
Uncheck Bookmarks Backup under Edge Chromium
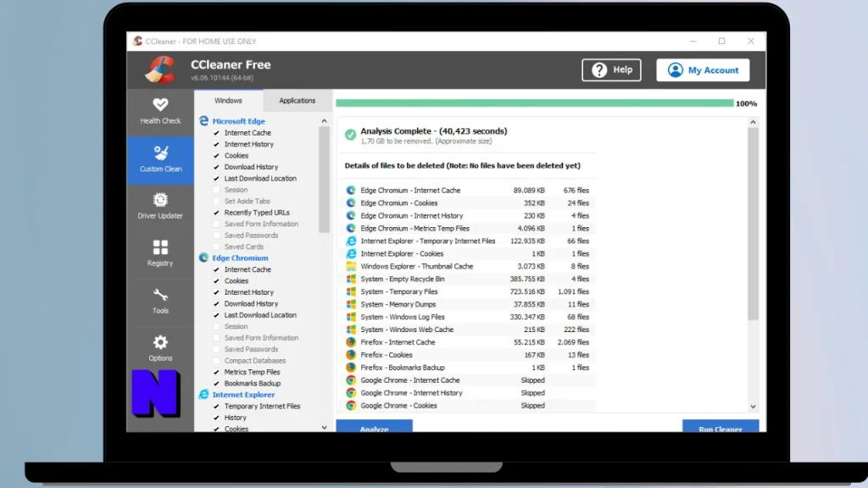216,384
